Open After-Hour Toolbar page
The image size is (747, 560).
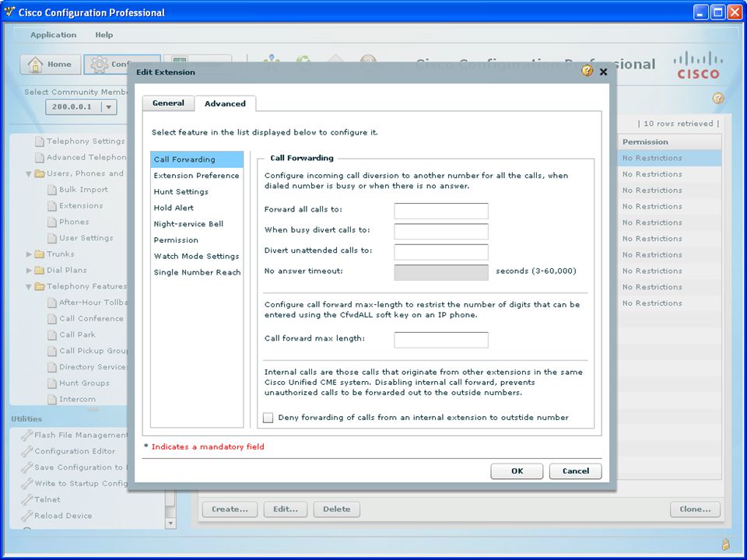tap(88, 303)
